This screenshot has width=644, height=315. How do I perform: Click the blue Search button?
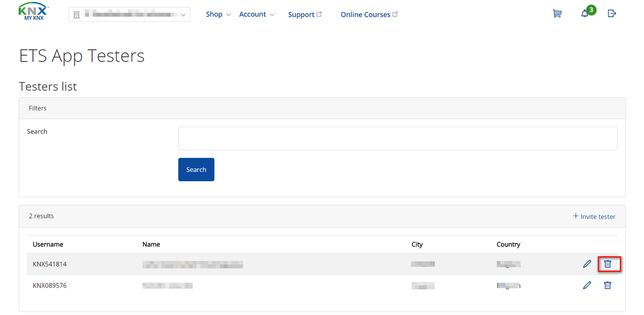[196, 169]
